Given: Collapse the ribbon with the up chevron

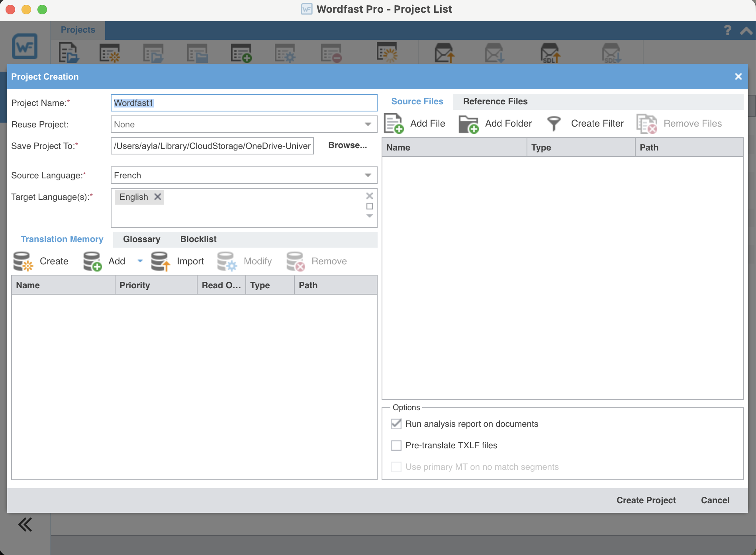Looking at the screenshot, I should tap(746, 31).
